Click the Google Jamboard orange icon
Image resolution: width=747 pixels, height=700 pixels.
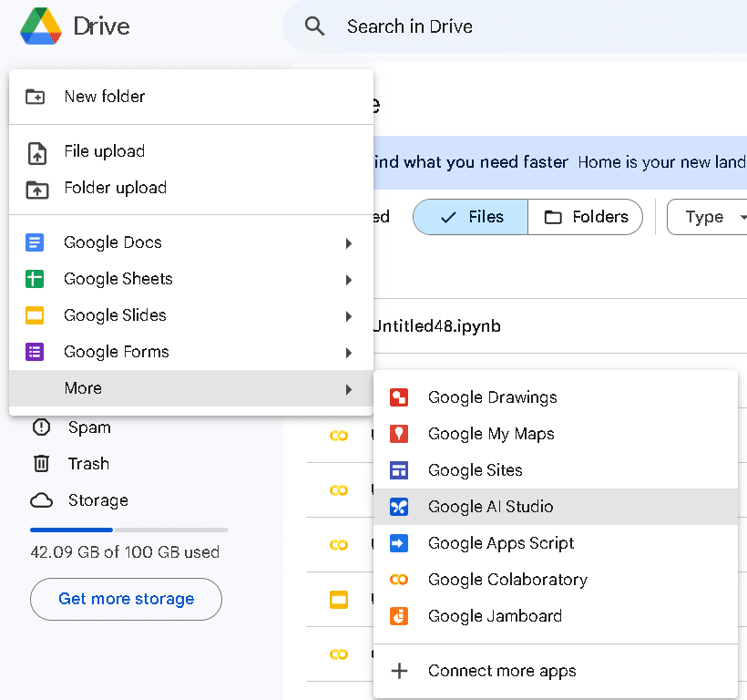point(399,616)
